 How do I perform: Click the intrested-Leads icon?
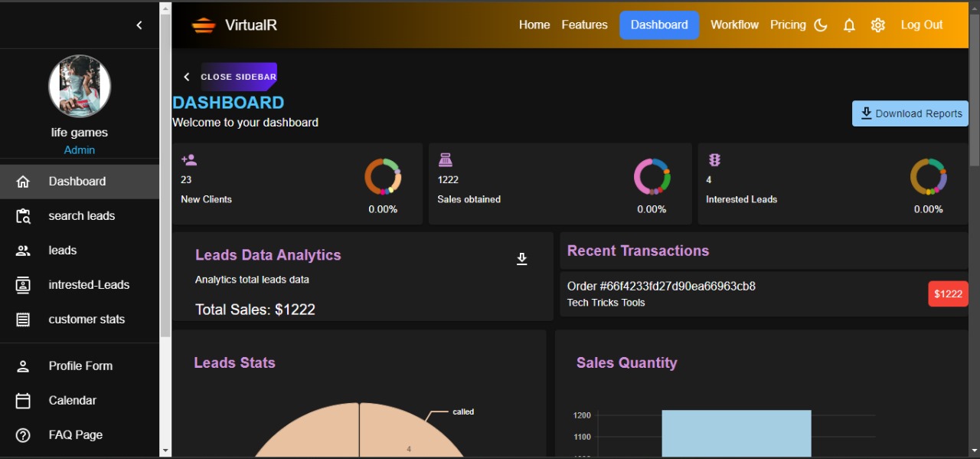pos(23,285)
